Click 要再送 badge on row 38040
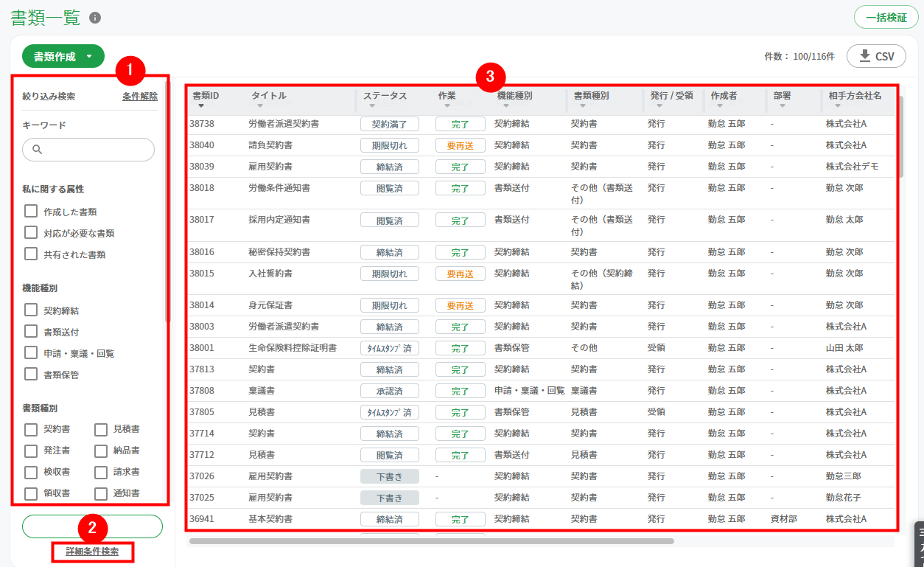Image resolution: width=924 pixels, height=567 pixels. (461, 145)
